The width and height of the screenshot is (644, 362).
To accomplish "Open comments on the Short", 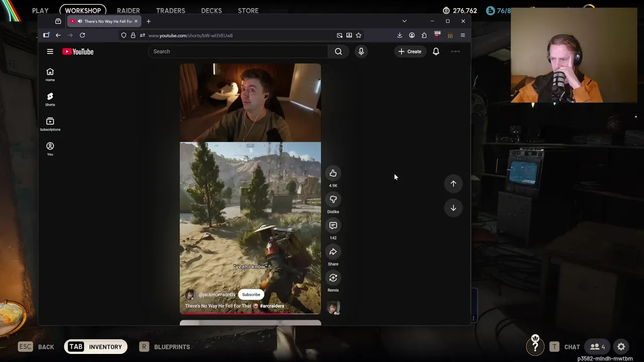I will pyautogui.click(x=333, y=225).
